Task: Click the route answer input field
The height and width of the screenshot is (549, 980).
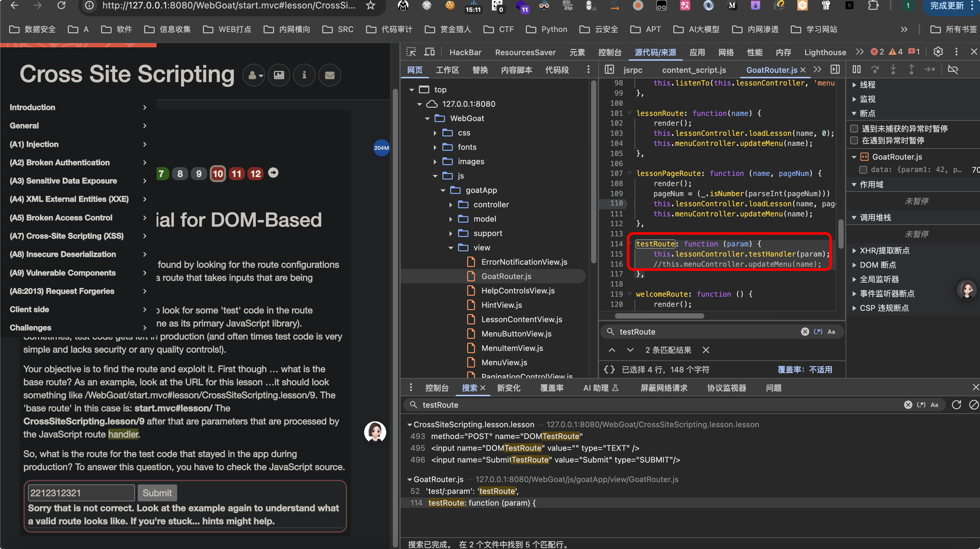Action: point(81,493)
